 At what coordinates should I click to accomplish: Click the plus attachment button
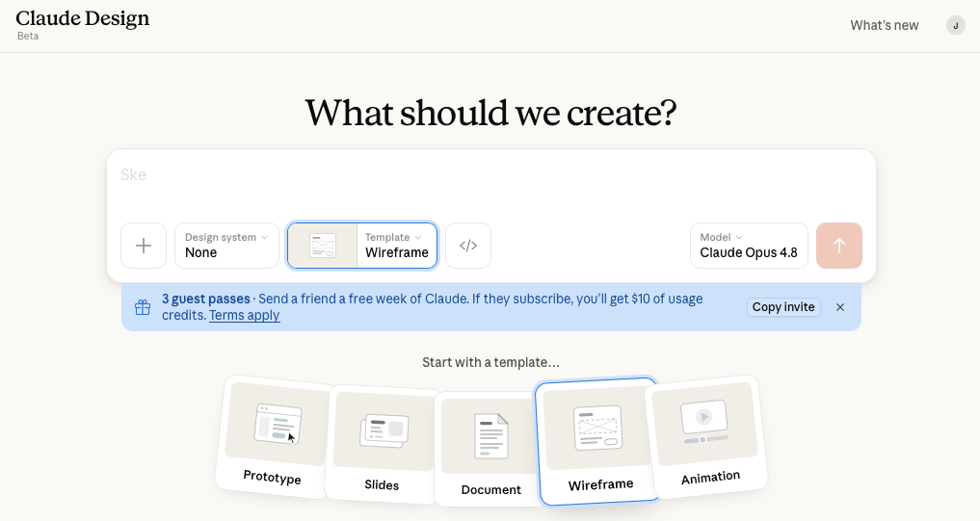(144, 246)
